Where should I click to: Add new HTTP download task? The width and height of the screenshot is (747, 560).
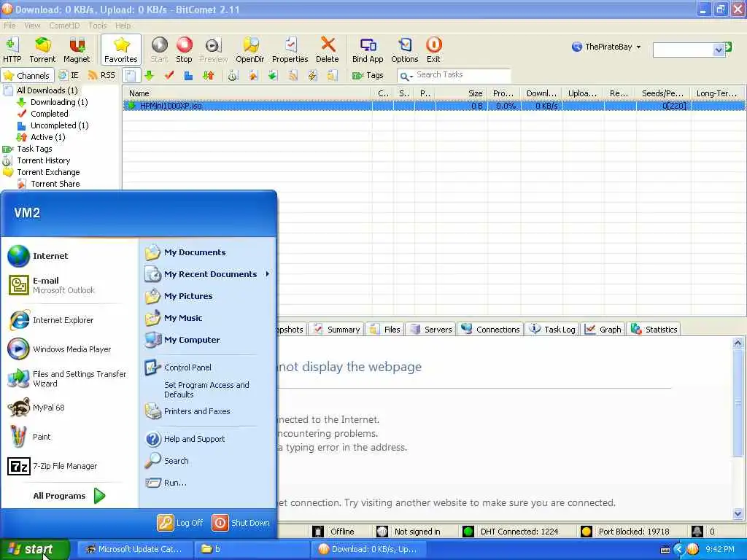click(12, 50)
